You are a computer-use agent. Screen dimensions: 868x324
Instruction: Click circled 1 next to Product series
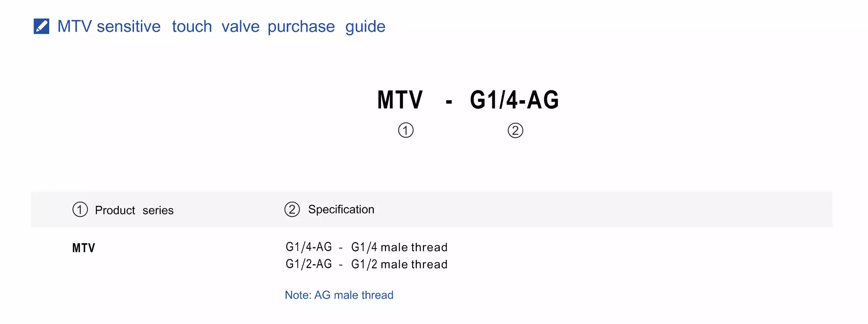click(x=80, y=210)
